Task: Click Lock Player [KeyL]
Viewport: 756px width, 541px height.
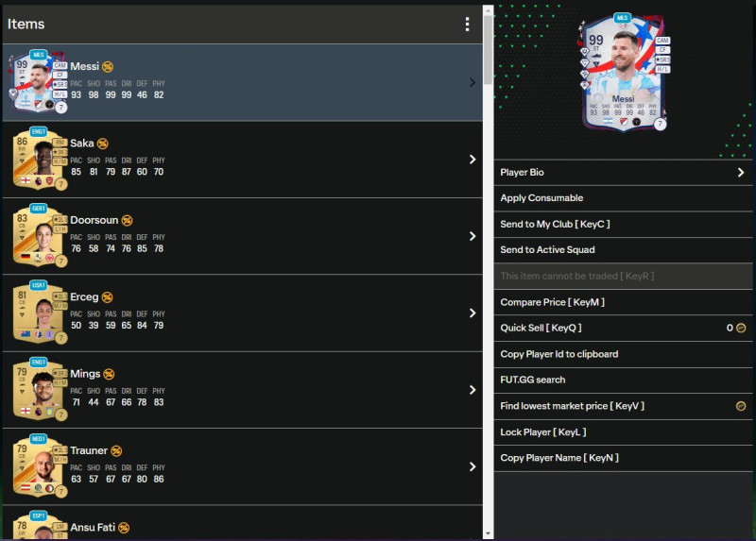Action: (624, 432)
